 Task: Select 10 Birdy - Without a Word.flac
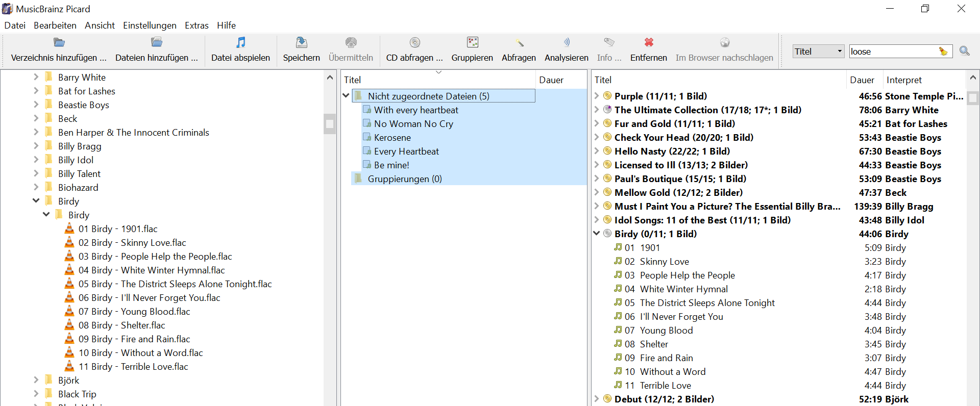pyautogui.click(x=141, y=352)
